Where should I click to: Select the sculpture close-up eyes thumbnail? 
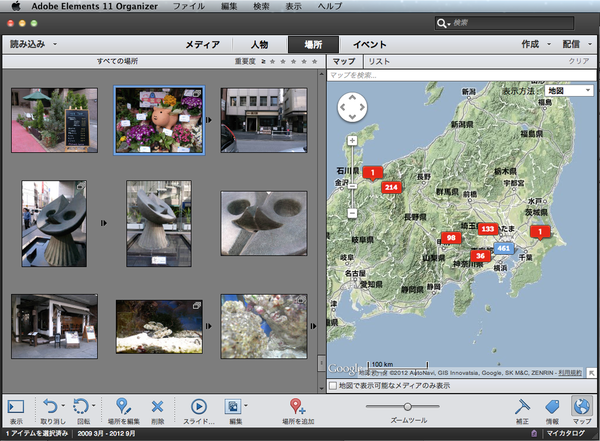coord(264,223)
